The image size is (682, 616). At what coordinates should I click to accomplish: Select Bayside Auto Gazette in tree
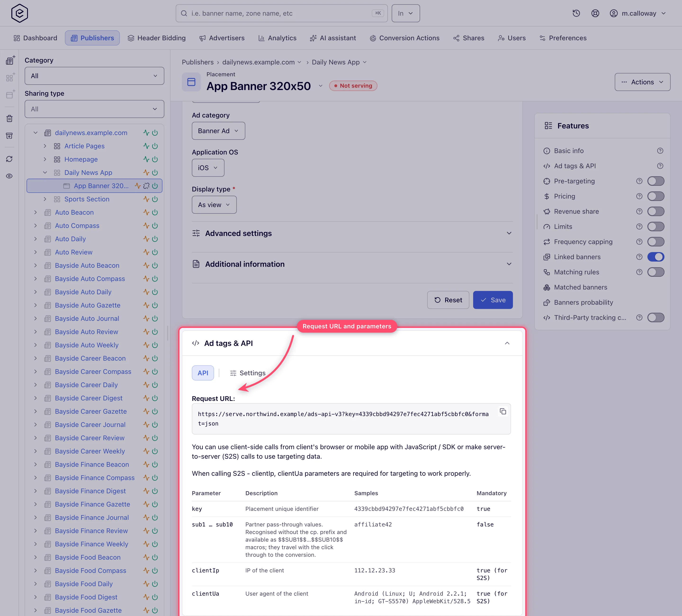tap(88, 305)
